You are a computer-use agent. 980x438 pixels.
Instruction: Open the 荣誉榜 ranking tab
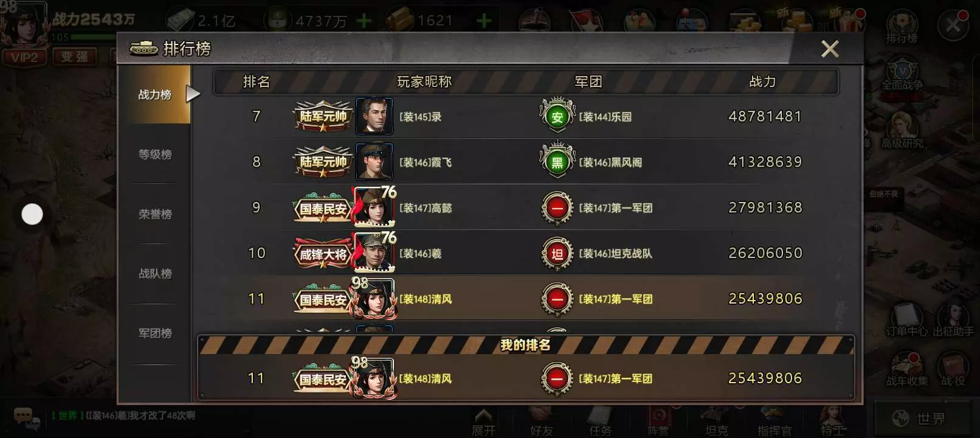pos(155,214)
